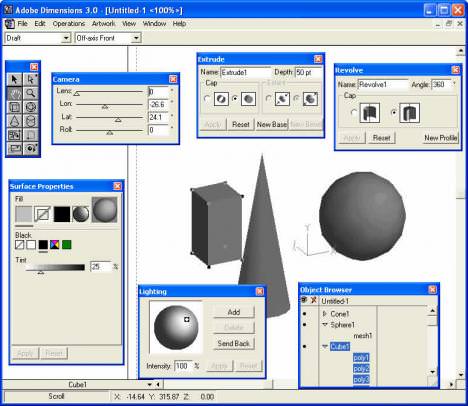Pick the green color swatch in Surface Properties
Viewport: 468px width, 406px height.
(67, 245)
